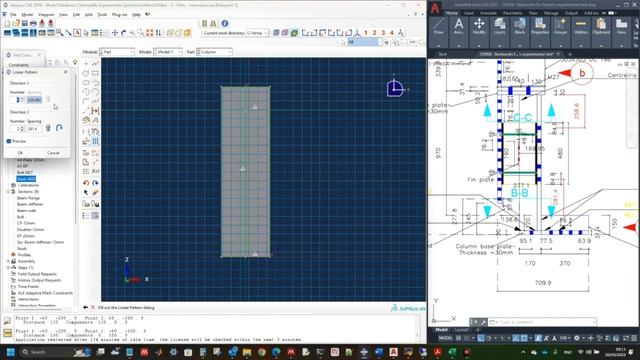Expand the Steps node in model tree

pos(8,268)
